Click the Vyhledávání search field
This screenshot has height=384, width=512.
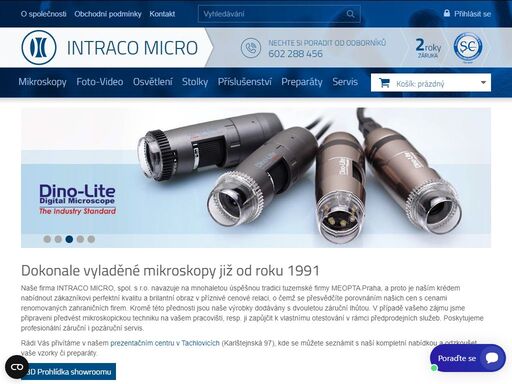[x=279, y=14]
